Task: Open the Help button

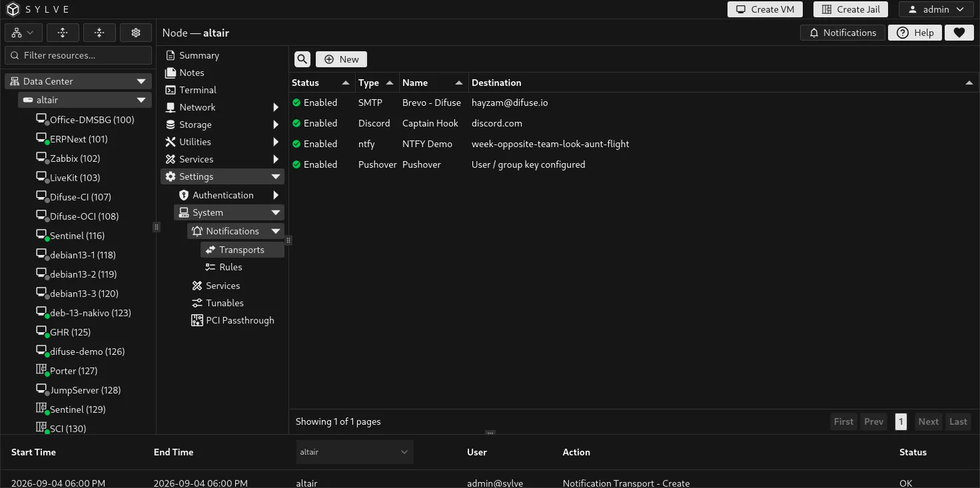Action: tap(915, 33)
